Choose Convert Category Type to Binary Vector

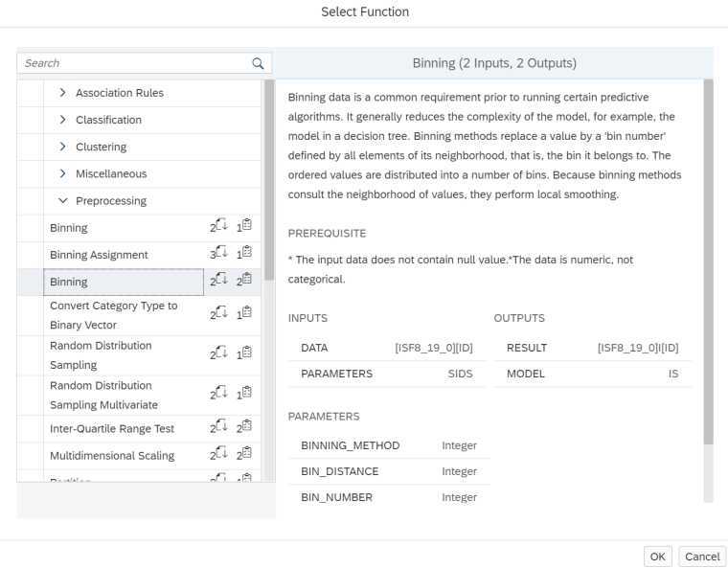[x=113, y=315]
